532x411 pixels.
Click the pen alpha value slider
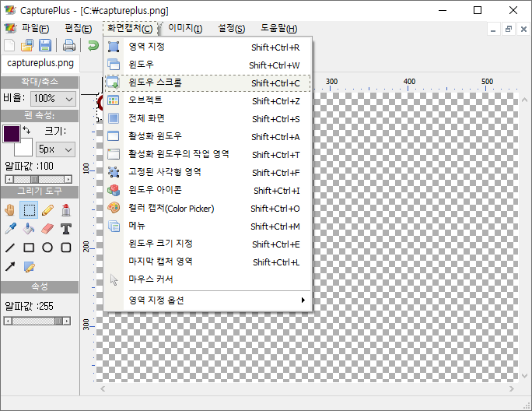[x=39, y=178]
